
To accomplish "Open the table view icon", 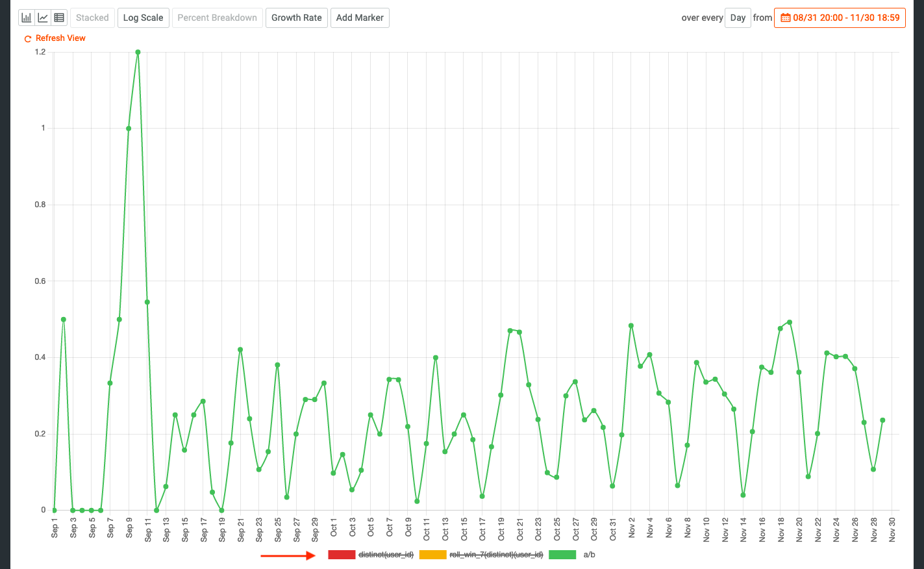I will coord(59,18).
